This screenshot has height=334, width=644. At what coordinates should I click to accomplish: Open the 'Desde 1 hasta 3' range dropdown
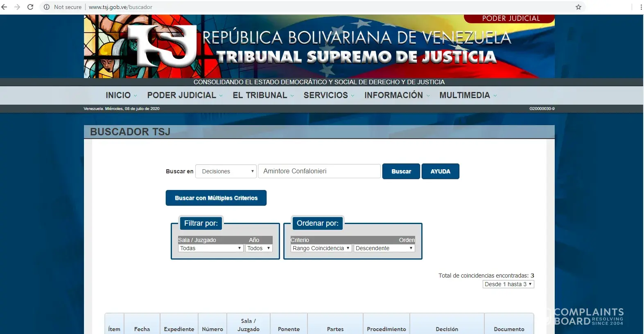(x=508, y=284)
